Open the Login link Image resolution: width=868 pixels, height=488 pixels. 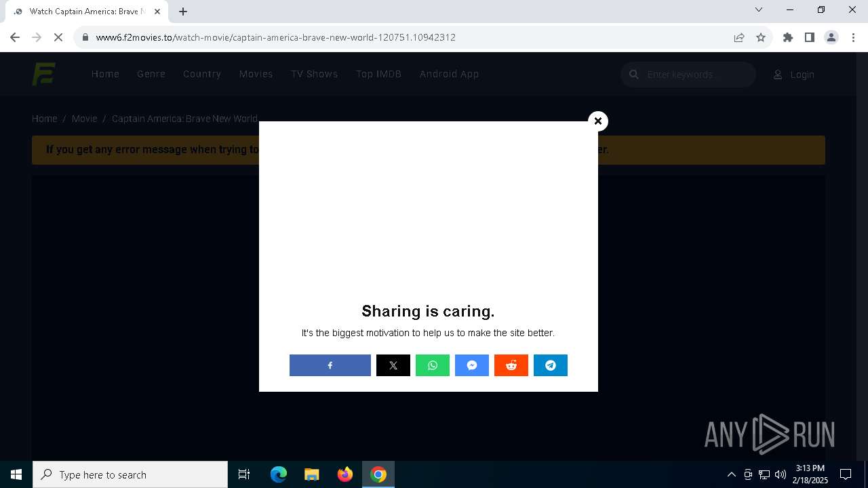pos(794,75)
